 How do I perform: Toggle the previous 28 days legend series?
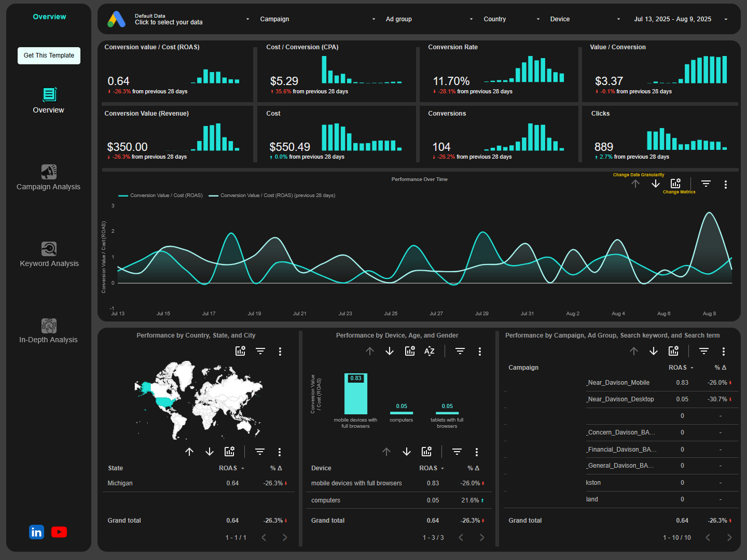point(271,195)
